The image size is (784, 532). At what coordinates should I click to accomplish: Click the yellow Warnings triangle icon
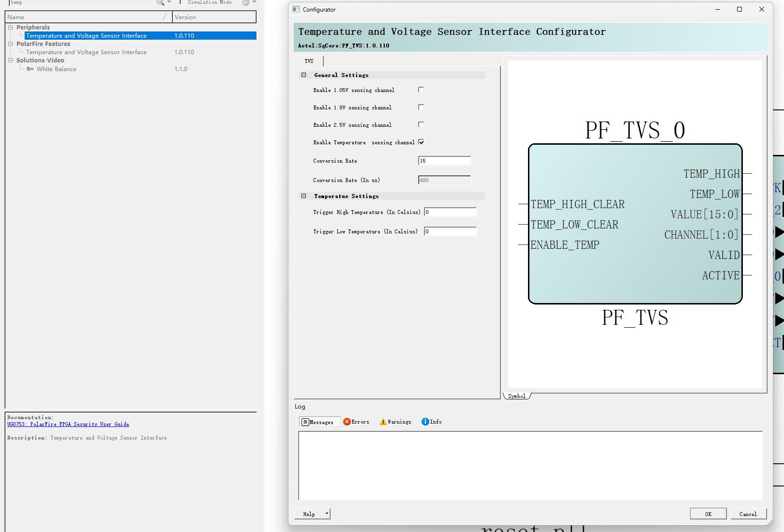point(383,422)
